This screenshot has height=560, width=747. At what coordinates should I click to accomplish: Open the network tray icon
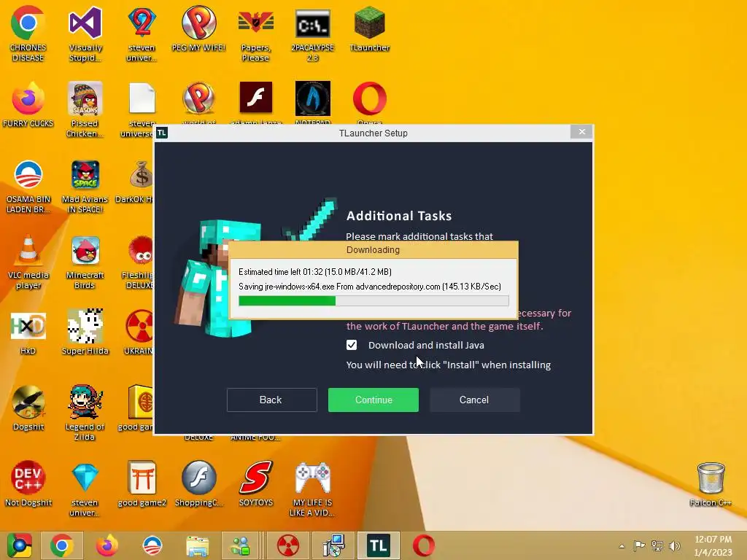[657, 545]
